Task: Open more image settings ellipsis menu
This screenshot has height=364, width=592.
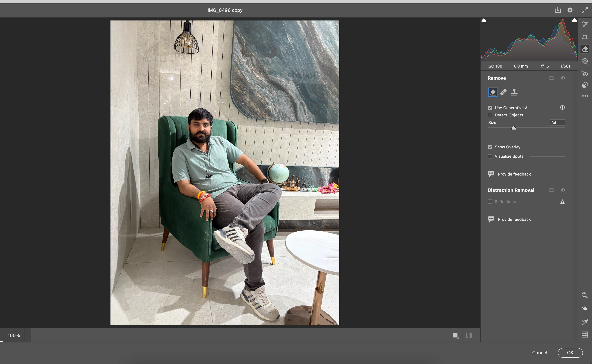Action: pyautogui.click(x=585, y=96)
